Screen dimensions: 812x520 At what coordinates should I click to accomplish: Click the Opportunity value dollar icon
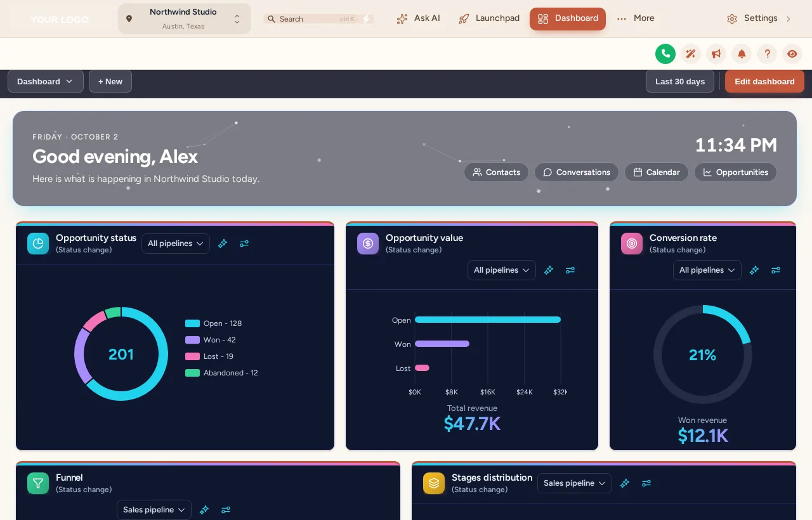click(368, 244)
